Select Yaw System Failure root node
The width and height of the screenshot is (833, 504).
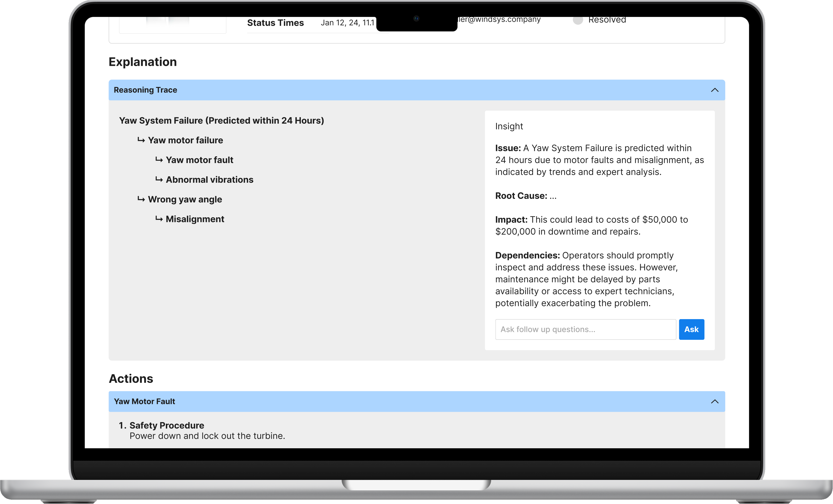click(x=221, y=121)
